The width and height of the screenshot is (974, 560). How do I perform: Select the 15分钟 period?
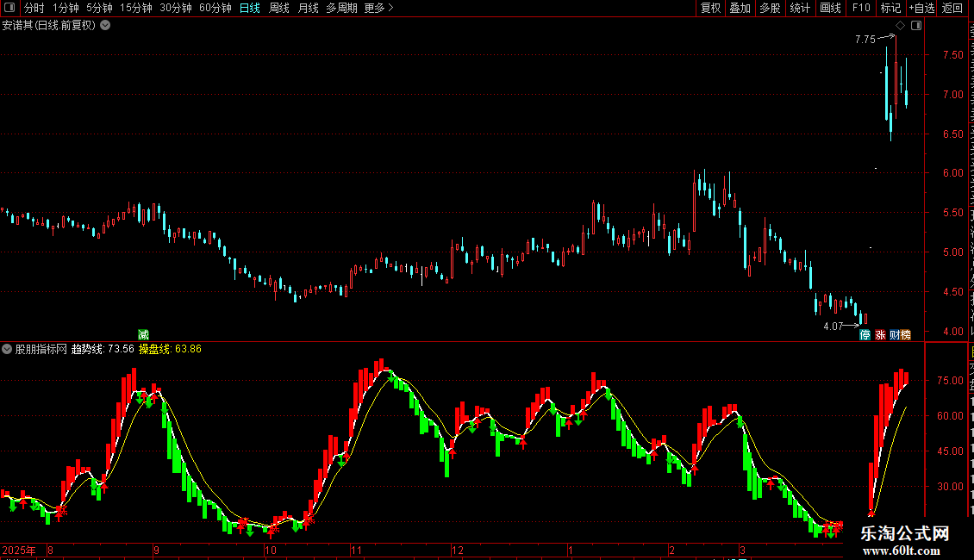pyautogui.click(x=136, y=8)
